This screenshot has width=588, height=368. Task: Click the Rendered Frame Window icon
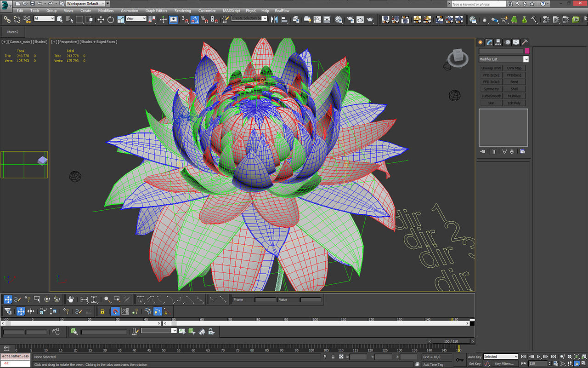pos(360,20)
